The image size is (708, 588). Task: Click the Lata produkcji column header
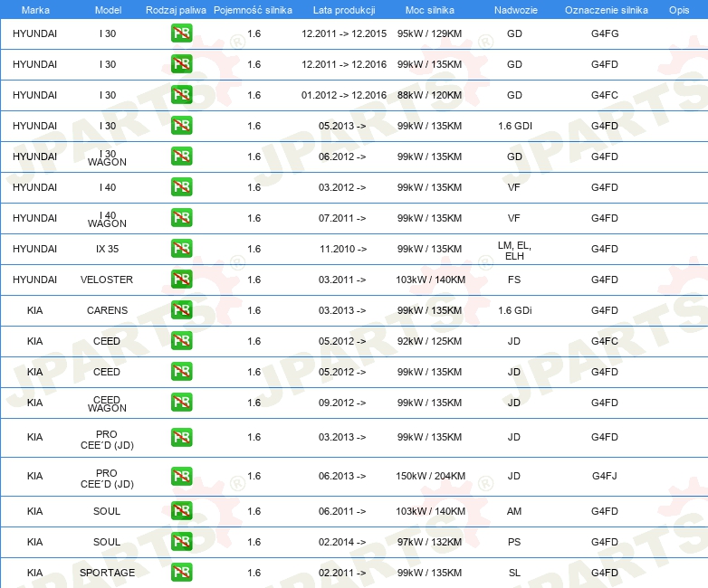[343, 9]
